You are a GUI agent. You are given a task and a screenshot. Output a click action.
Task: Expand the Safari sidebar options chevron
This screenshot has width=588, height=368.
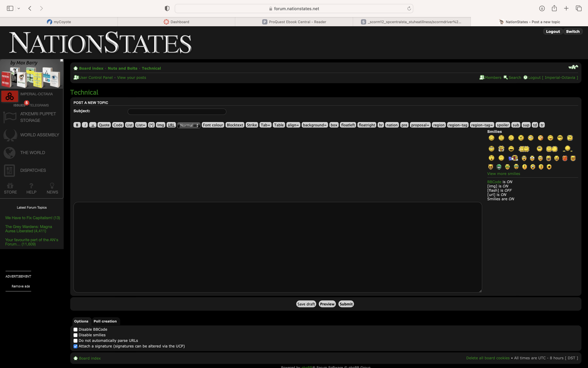(x=18, y=8)
